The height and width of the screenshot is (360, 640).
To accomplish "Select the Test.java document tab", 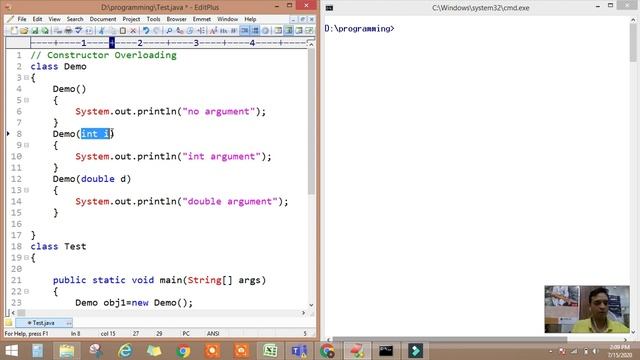I will (x=44, y=323).
